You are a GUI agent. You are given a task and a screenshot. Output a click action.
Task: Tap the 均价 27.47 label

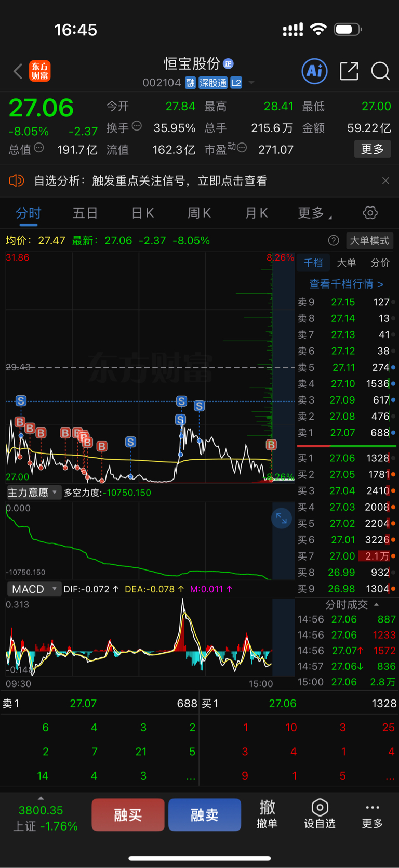point(35,240)
